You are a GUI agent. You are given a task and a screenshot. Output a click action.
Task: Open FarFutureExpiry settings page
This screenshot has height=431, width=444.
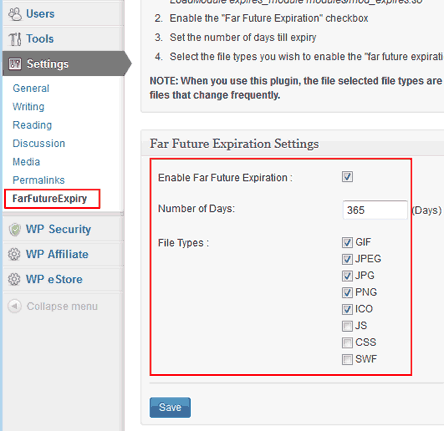(50, 199)
